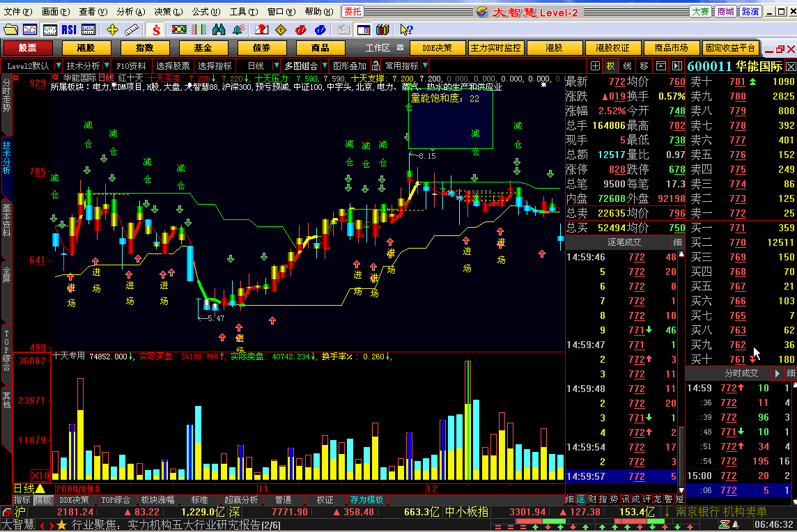Click the grid plus icon above quote panel
This screenshot has height=532, width=797.
click(595, 66)
